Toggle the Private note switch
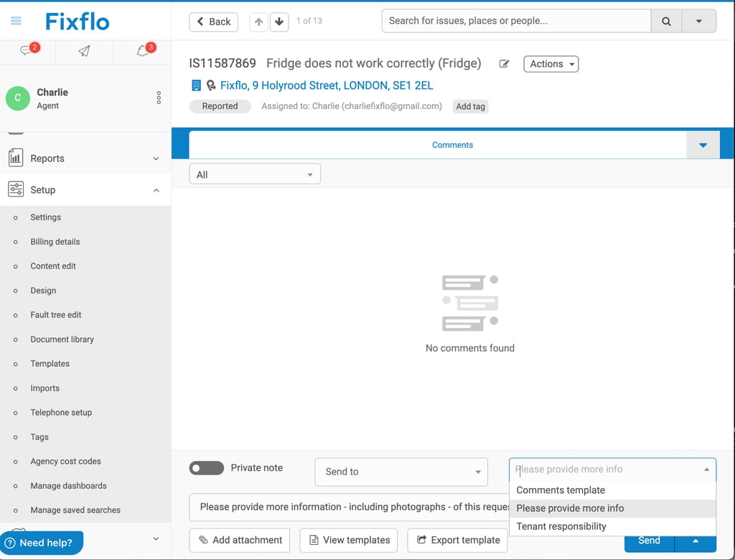The image size is (735, 560). (x=206, y=468)
